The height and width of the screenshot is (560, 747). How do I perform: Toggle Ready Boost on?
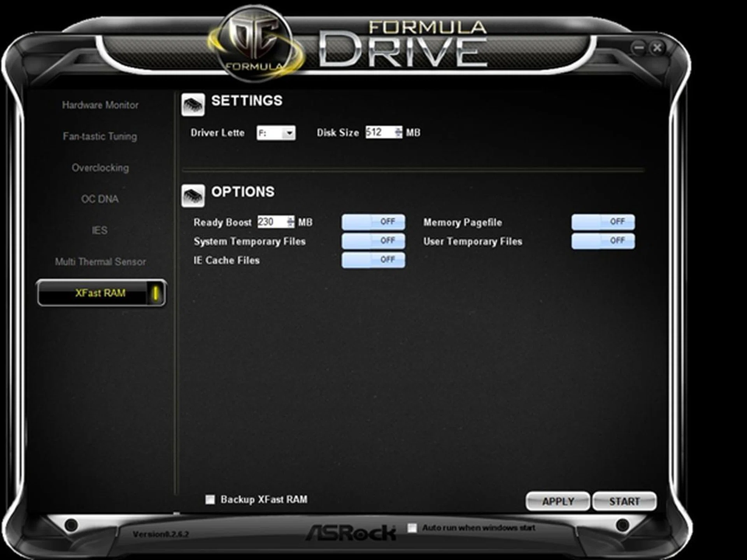[373, 221]
